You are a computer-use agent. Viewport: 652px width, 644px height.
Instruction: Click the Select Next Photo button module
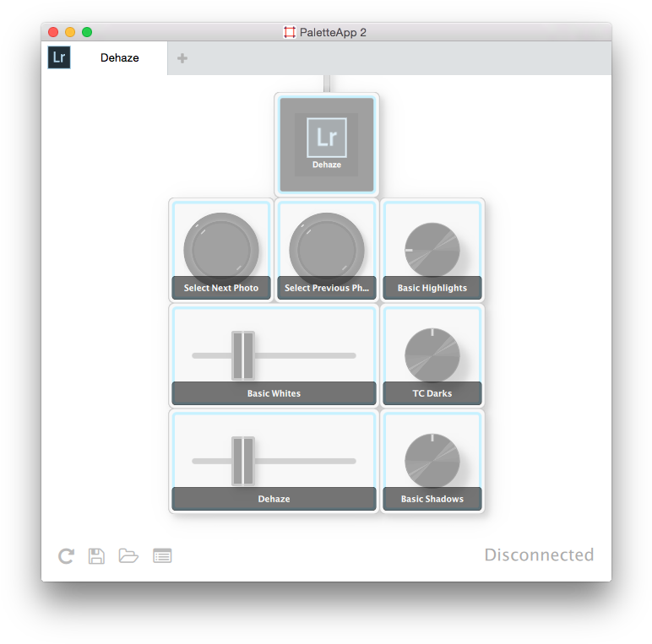[x=221, y=249]
